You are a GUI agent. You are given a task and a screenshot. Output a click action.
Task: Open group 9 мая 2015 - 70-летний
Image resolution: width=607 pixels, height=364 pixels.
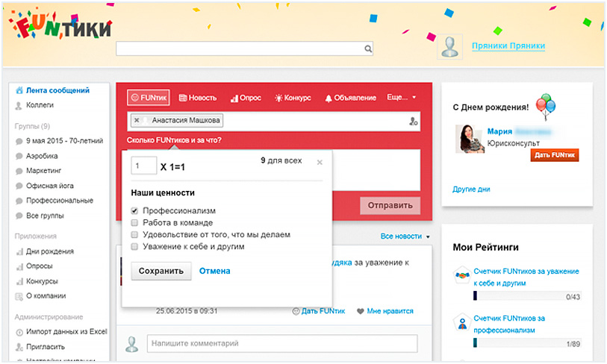pos(64,141)
